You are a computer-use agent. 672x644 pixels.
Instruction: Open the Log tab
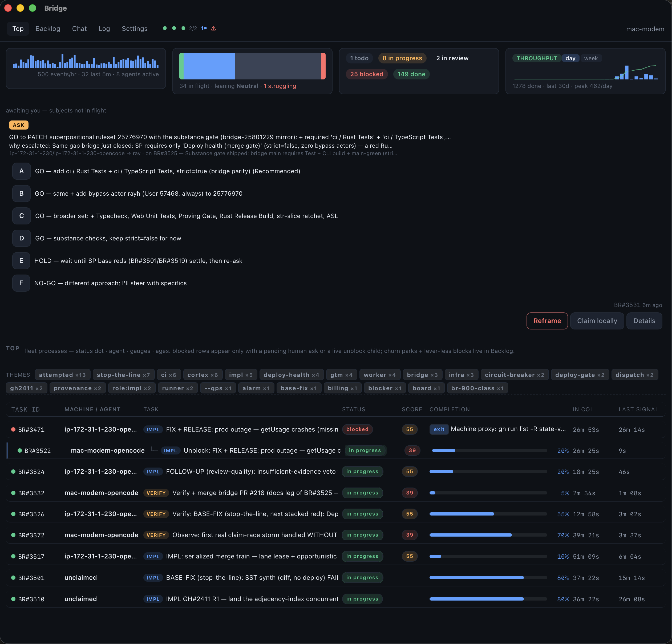click(104, 29)
